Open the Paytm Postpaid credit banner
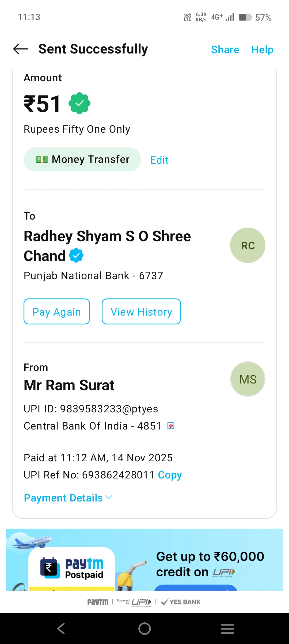This screenshot has height=644, width=289. coord(210,564)
